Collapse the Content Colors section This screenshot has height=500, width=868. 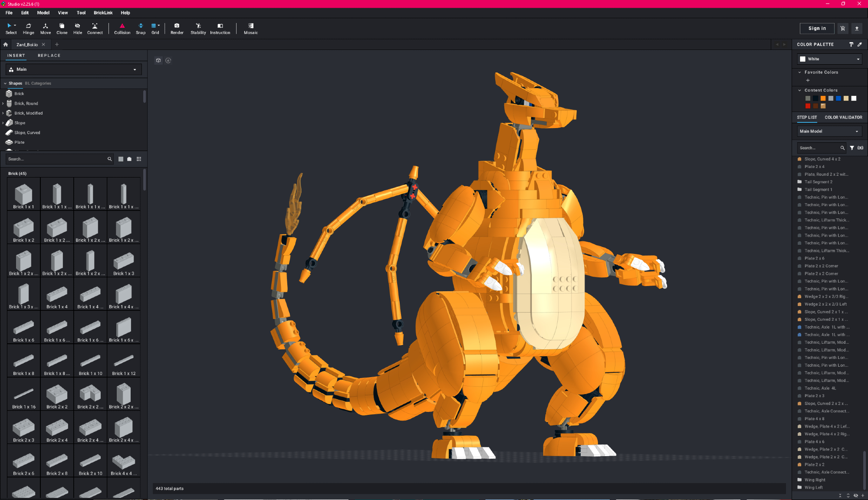(800, 90)
